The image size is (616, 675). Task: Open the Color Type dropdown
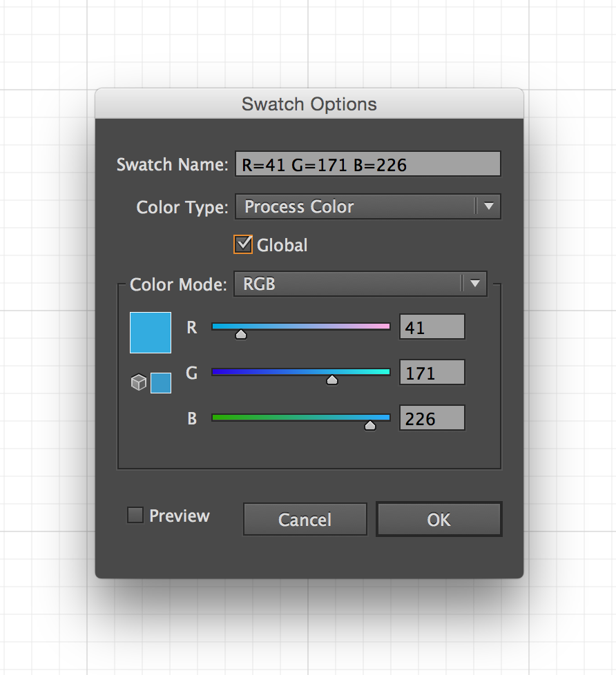click(367, 206)
